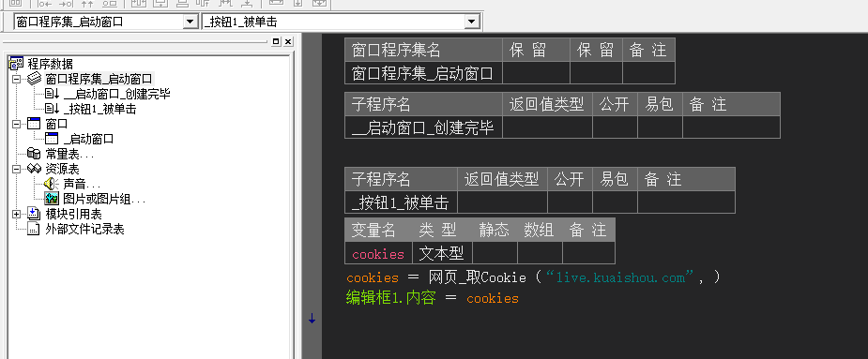Click the picture icon beside 图片或图片组...
Screen dimensions: 868x359
[x=51, y=199]
